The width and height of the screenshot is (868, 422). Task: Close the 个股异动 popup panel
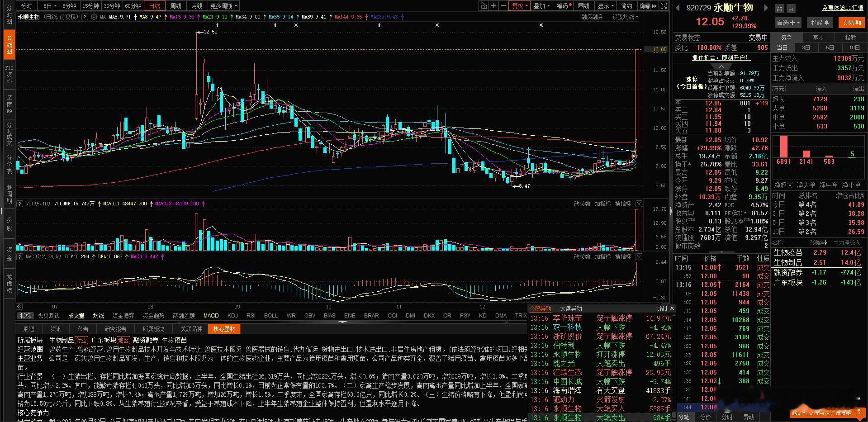tap(672, 308)
